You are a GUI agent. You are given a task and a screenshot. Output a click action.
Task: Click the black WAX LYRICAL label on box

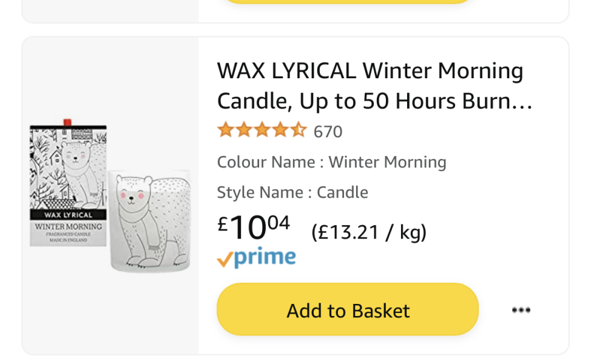[x=69, y=214]
